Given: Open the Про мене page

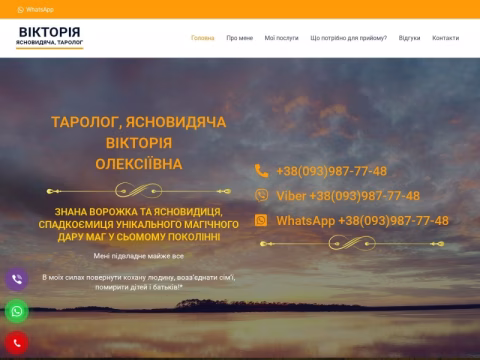Looking at the screenshot, I should pos(240,38).
